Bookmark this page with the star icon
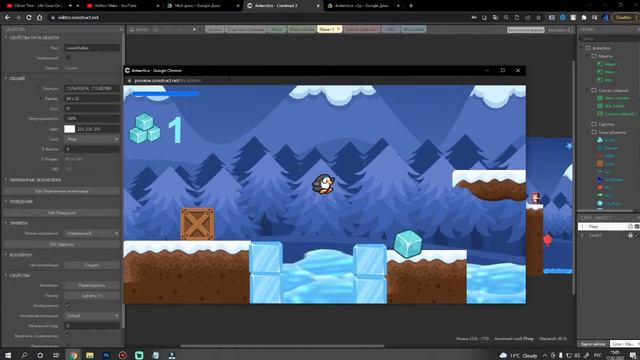Viewport: 640px width, 360px height. click(538, 18)
